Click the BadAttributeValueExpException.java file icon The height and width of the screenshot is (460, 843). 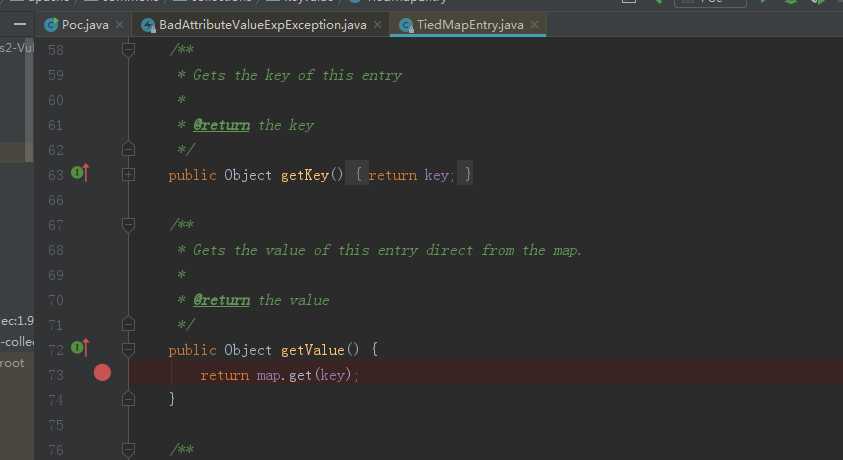(x=148, y=25)
